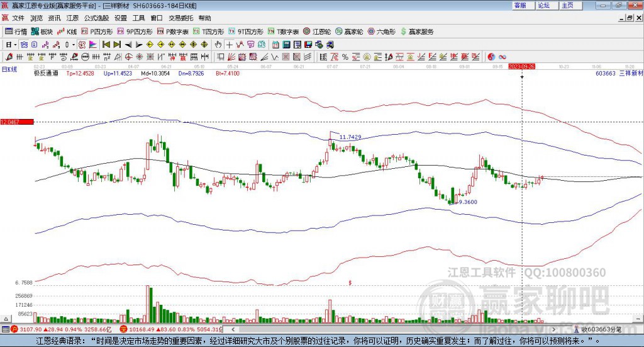
Task: Click the black right arrow icon
Action: pos(139,45)
